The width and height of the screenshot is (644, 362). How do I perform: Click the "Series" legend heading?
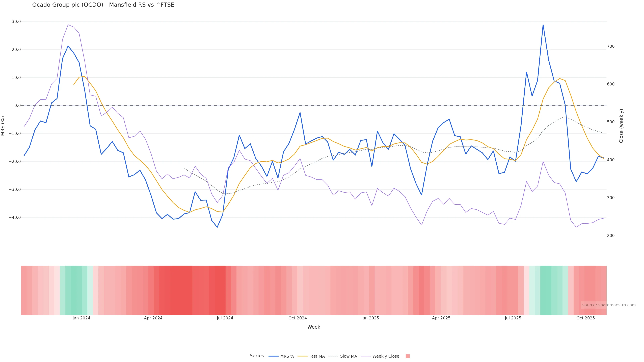(257, 356)
